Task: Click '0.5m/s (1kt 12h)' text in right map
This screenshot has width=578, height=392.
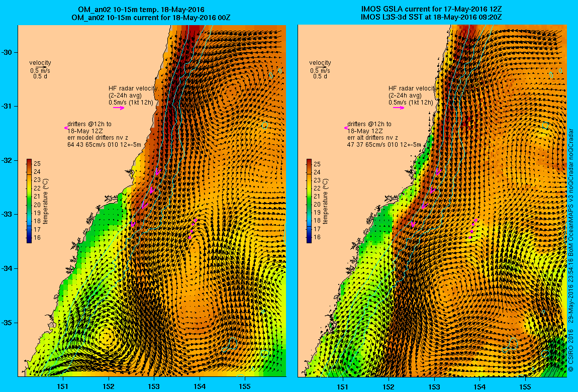Action: pyautogui.click(x=411, y=103)
